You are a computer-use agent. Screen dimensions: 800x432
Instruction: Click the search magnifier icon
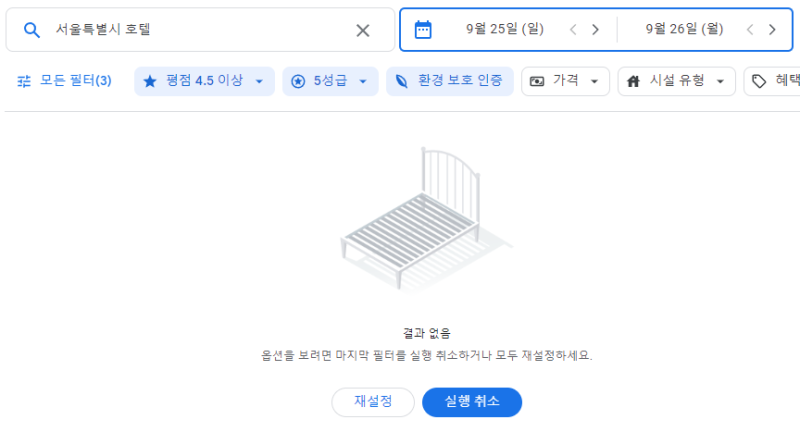click(31, 30)
